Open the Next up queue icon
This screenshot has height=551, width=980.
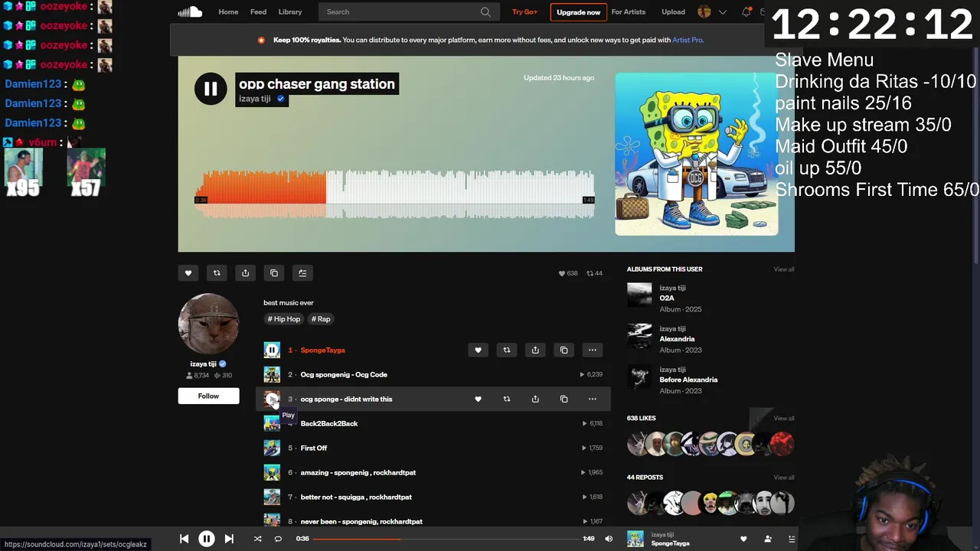tap(791, 539)
